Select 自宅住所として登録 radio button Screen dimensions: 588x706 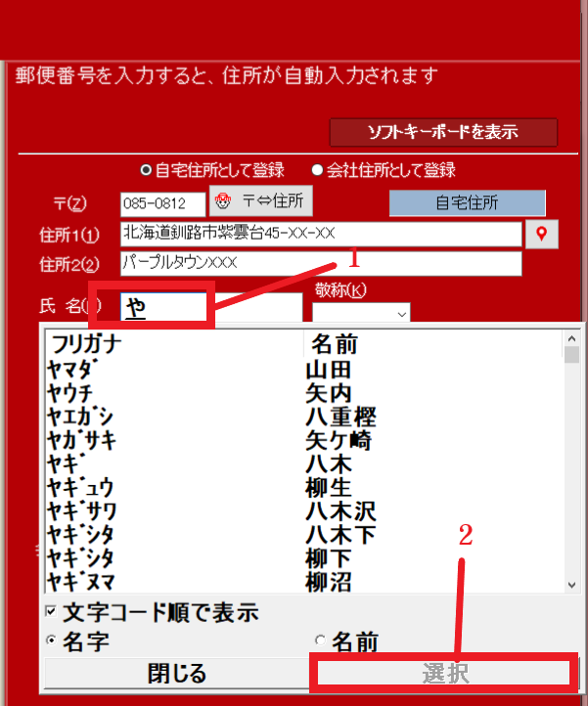212,170
